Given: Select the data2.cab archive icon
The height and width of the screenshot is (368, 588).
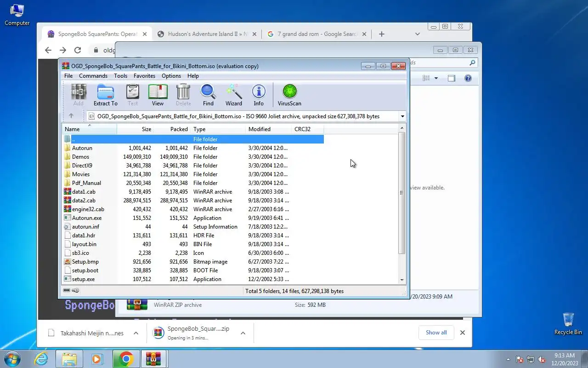Looking at the screenshot, I should (68, 201).
